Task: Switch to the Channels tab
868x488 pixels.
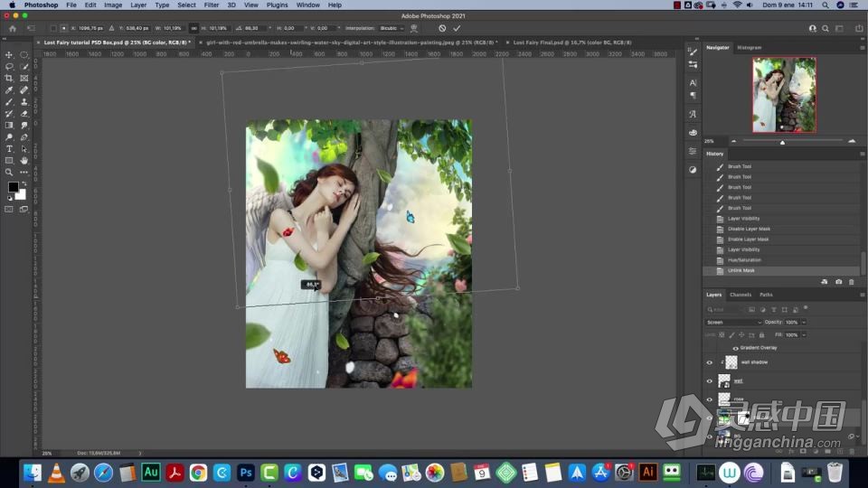Action: [741, 295]
